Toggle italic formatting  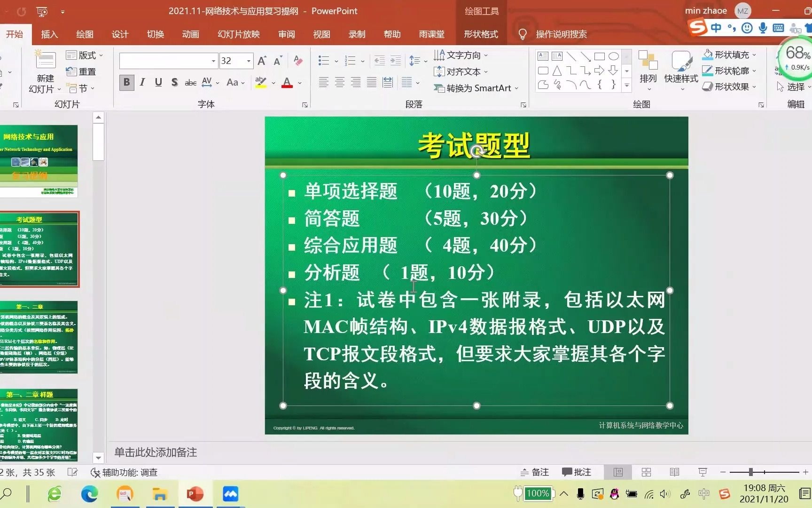pos(142,82)
